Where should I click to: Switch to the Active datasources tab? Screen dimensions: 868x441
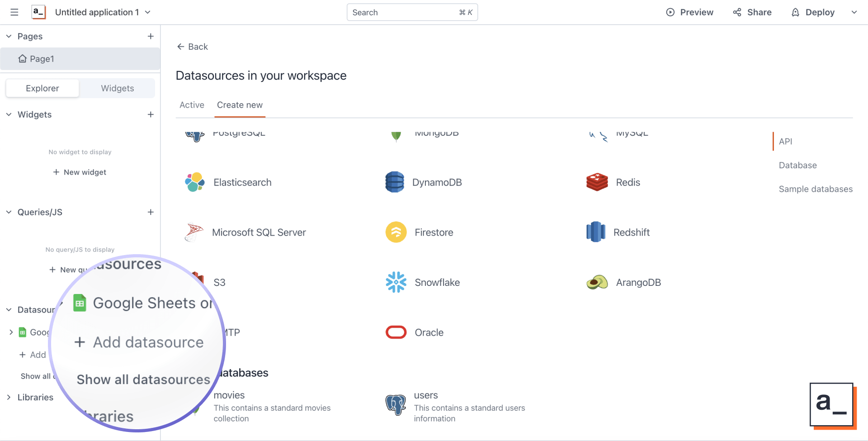click(x=192, y=104)
